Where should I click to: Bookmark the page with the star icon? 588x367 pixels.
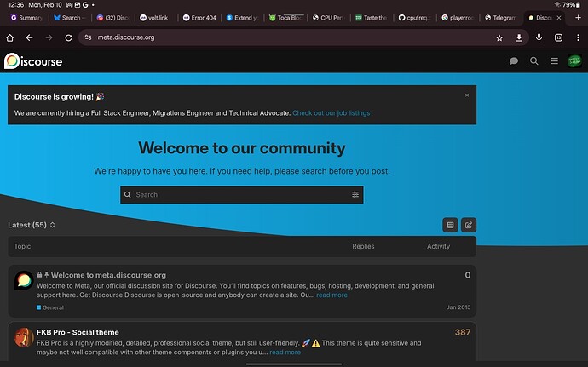point(499,37)
